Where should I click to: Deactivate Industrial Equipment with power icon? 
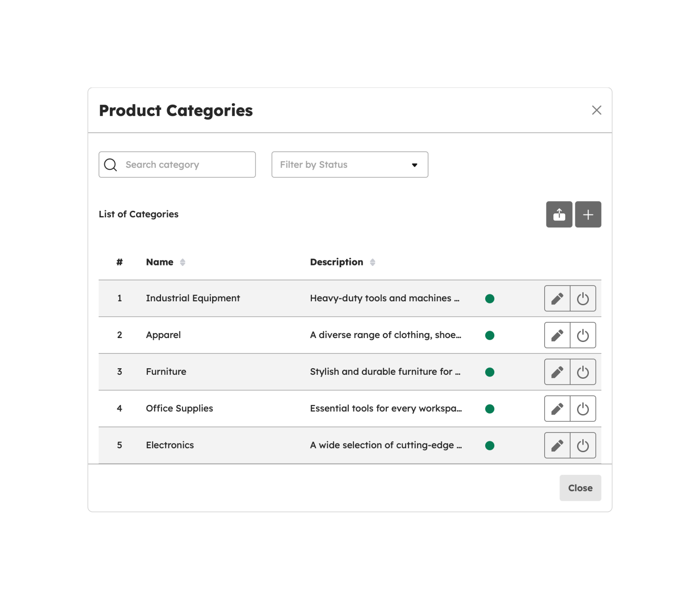[583, 298]
